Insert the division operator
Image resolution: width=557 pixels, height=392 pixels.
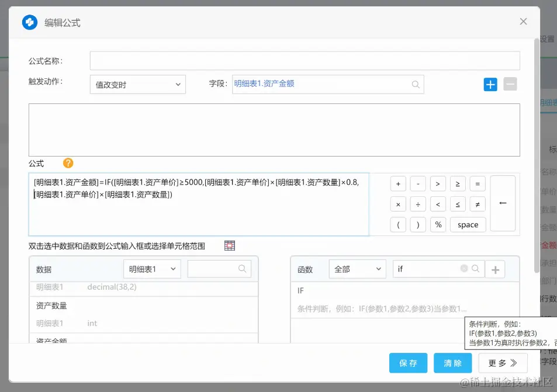tap(418, 204)
